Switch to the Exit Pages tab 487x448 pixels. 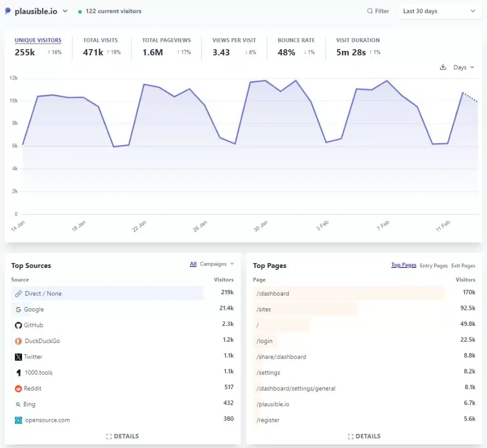(x=463, y=266)
